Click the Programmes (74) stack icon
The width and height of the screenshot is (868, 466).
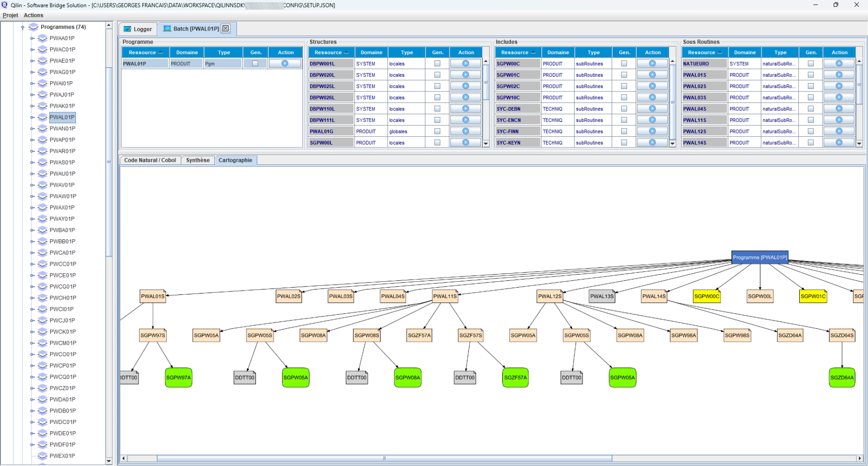(x=33, y=27)
